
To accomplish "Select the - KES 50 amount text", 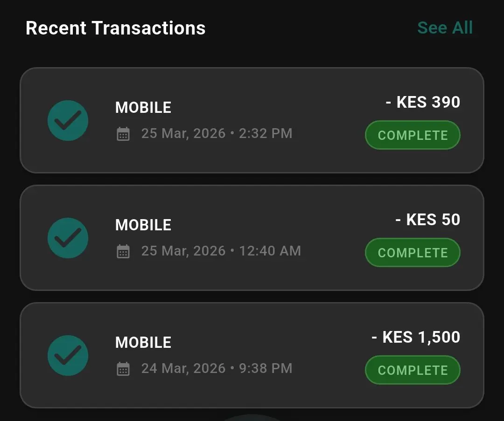I will 427,220.
